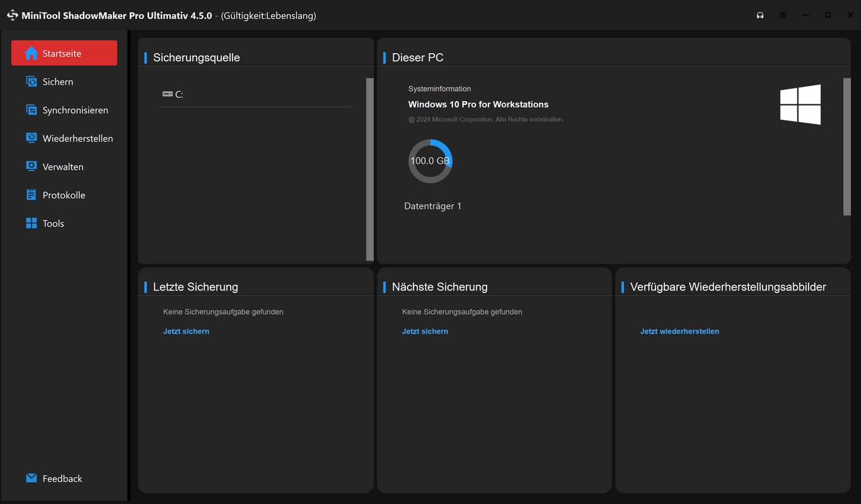Click the Windows logo in Dieser PC

800,105
